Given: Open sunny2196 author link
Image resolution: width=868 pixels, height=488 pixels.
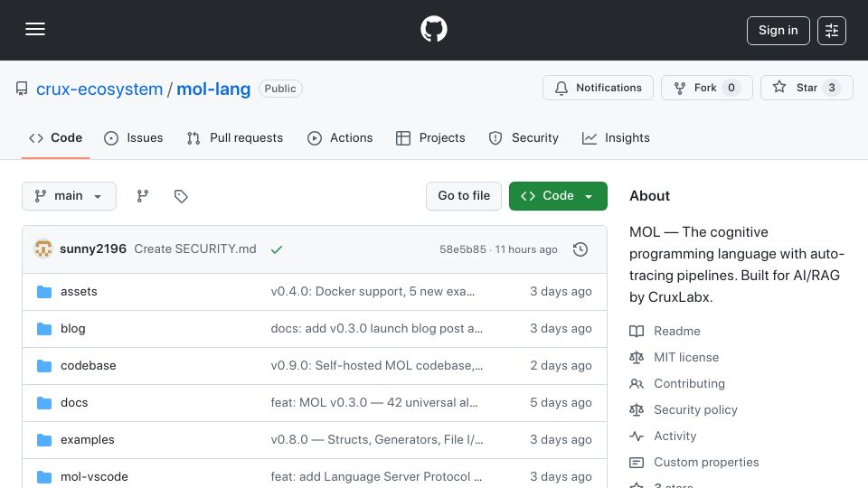Looking at the screenshot, I should pyautogui.click(x=93, y=249).
